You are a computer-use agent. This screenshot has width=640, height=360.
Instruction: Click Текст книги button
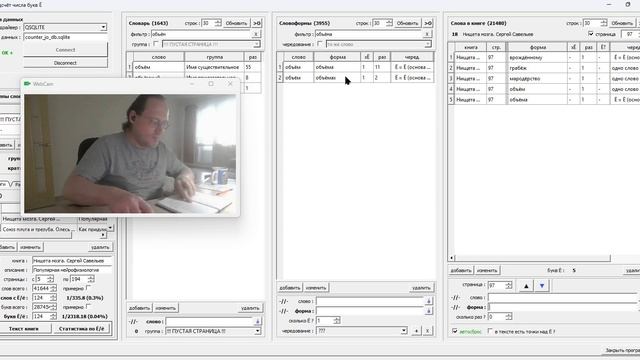coord(24,329)
